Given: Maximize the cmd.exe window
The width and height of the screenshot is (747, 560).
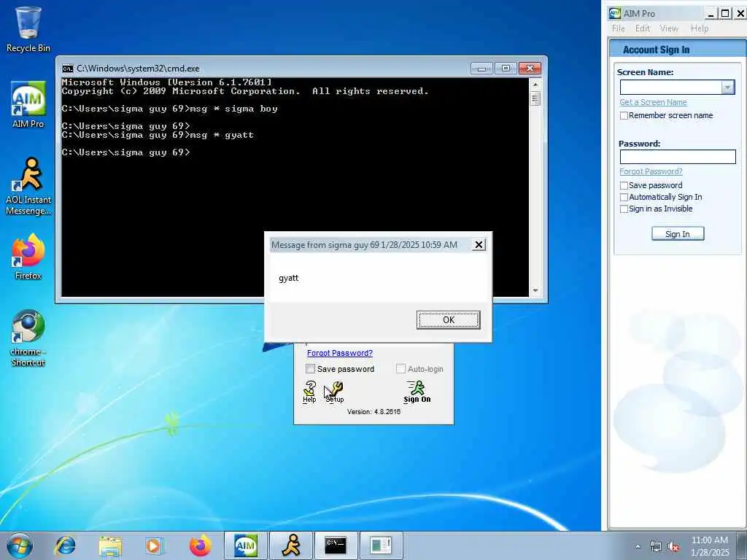Looking at the screenshot, I should [506, 69].
